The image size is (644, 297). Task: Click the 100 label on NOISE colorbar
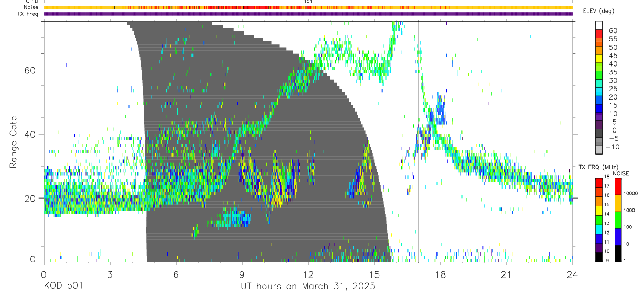click(x=628, y=227)
